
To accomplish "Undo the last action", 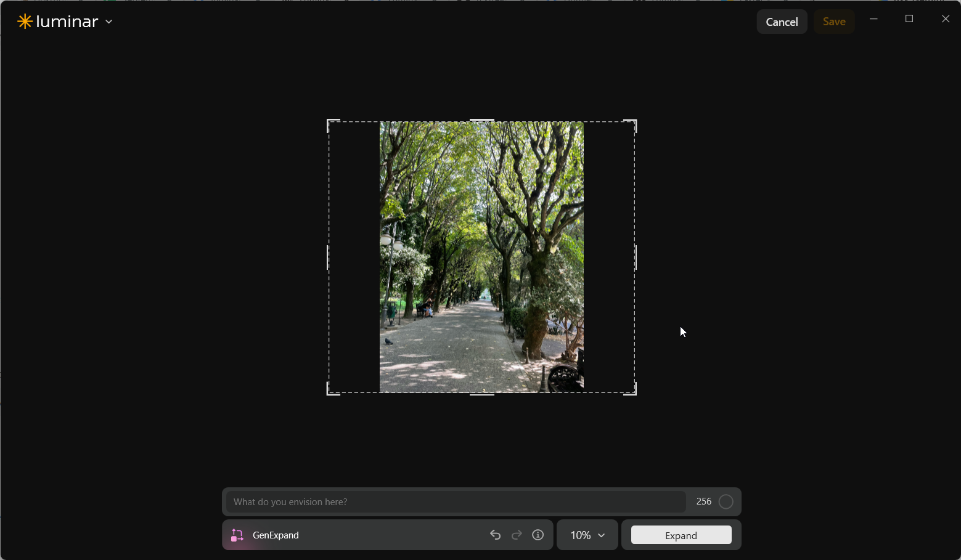I will coord(495,535).
